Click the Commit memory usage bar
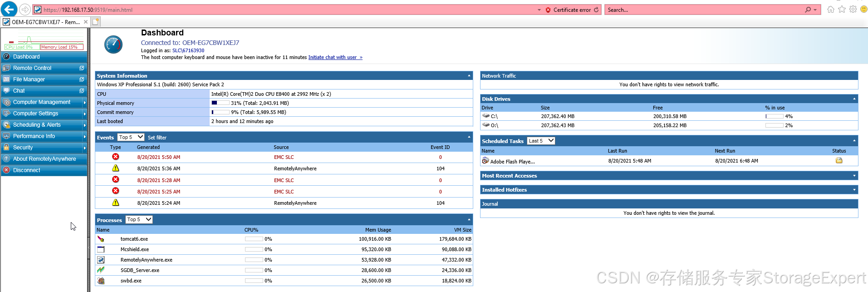Screen dimensions: 868x292 click(220, 112)
